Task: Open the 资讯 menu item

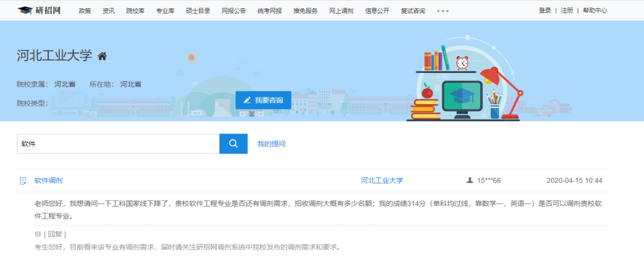Action: tap(109, 11)
